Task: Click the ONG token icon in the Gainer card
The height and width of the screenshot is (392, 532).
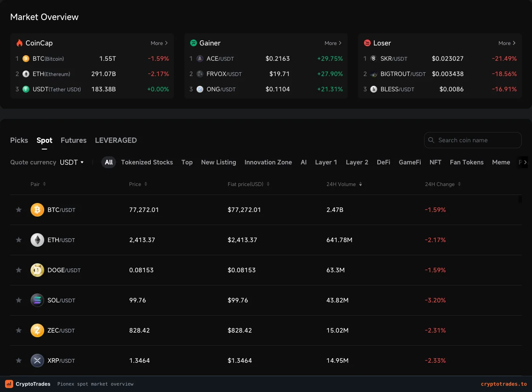Action: tap(200, 89)
